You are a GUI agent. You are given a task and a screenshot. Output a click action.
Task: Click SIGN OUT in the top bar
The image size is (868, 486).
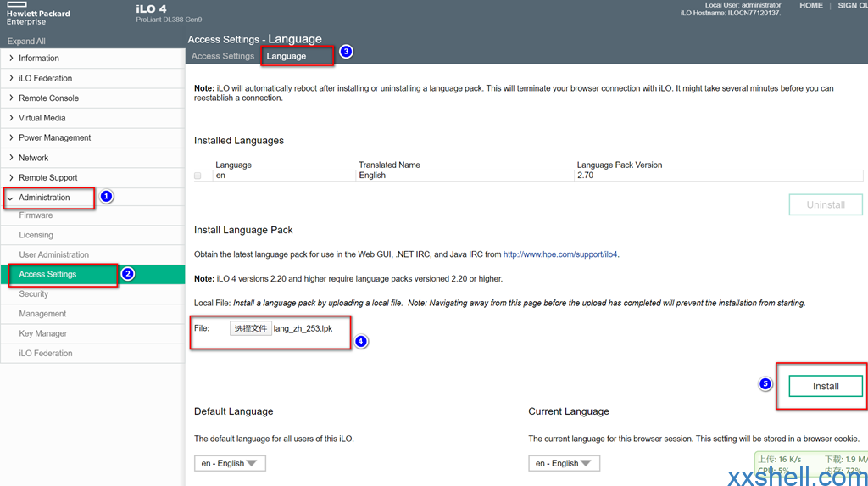(x=853, y=6)
